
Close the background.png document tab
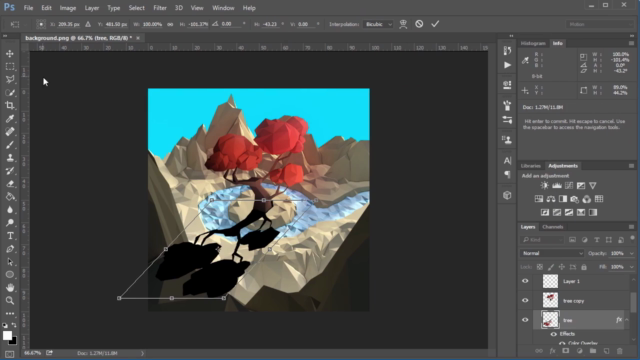[x=138, y=38]
